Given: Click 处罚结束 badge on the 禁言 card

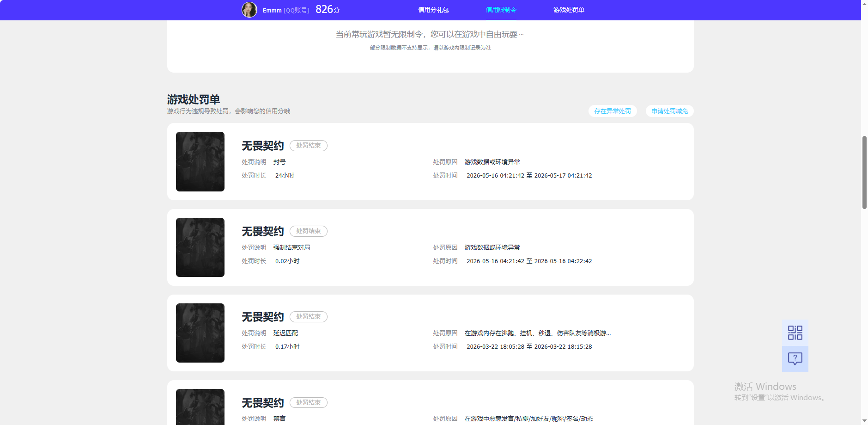Looking at the screenshot, I should pyautogui.click(x=309, y=403).
